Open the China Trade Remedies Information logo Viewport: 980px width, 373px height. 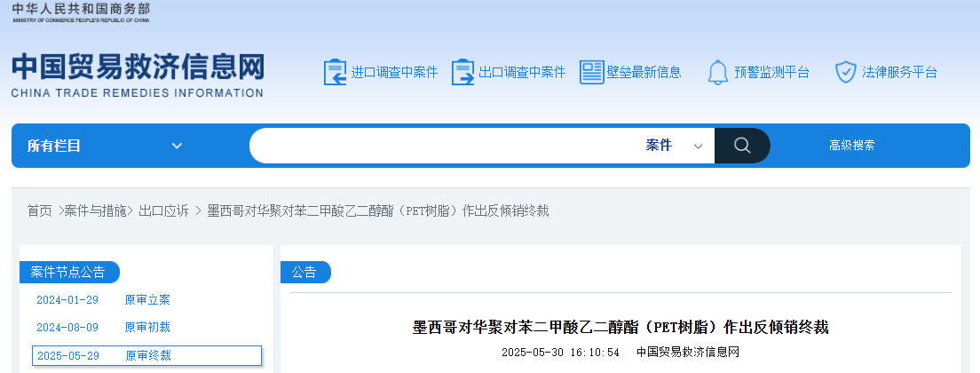point(138,75)
